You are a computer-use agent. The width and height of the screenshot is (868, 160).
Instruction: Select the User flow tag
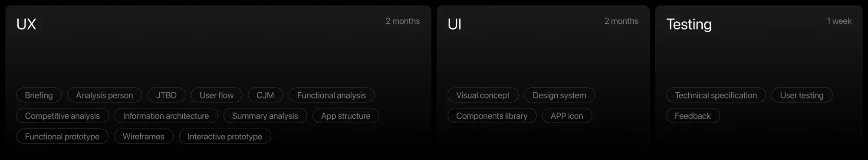pyautogui.click(x=217, y=95)
